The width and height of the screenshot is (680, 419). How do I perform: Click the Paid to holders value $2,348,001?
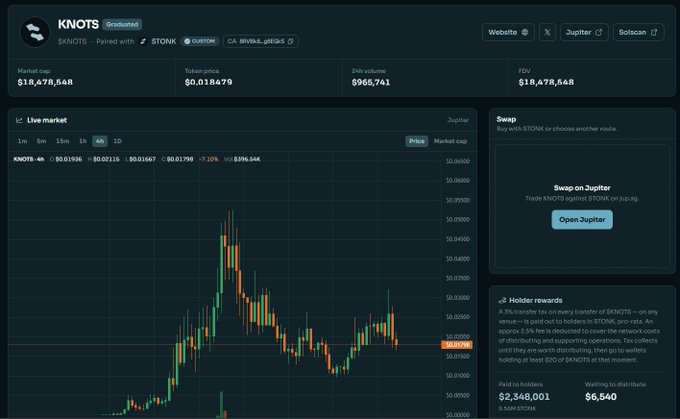[524, 396]
